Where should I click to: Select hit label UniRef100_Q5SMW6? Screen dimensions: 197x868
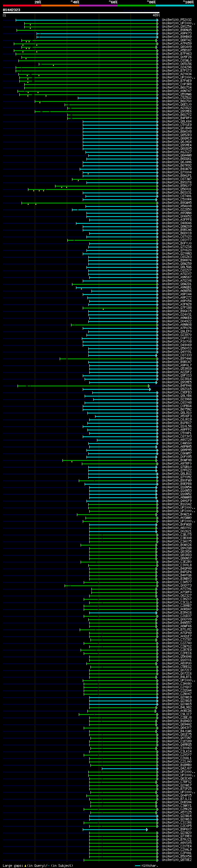[x=177, y=94]
